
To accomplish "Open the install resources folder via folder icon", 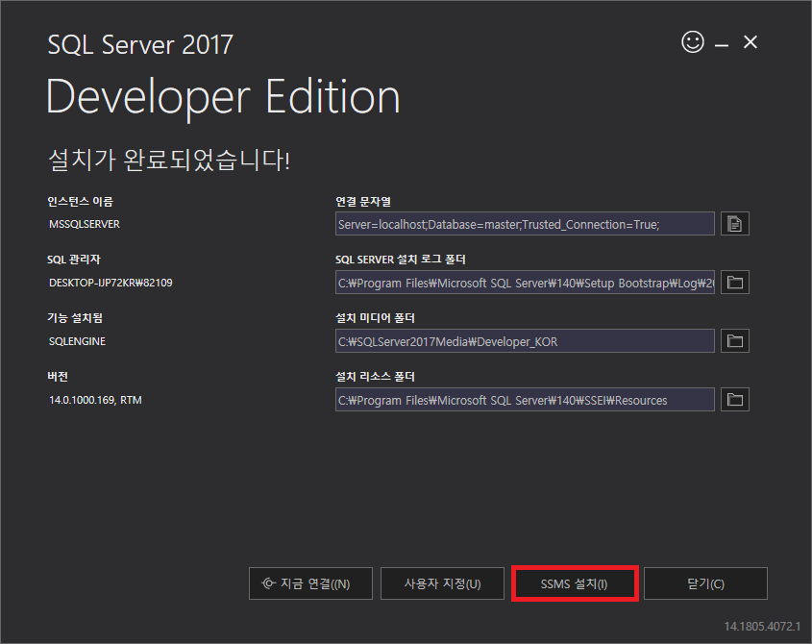I will pyautogui.click(x=735, y=400).
